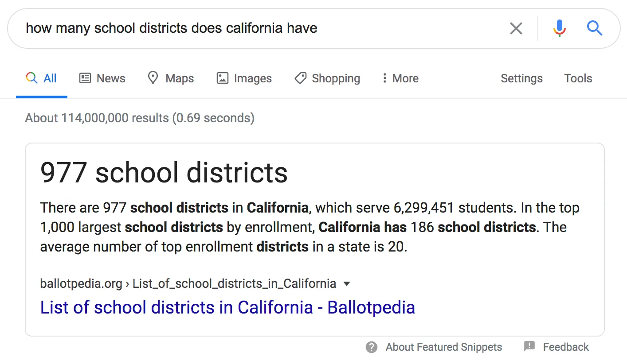Open the List of school districts in California result
This screenshot has width=627, height=364.
(227, 307)
